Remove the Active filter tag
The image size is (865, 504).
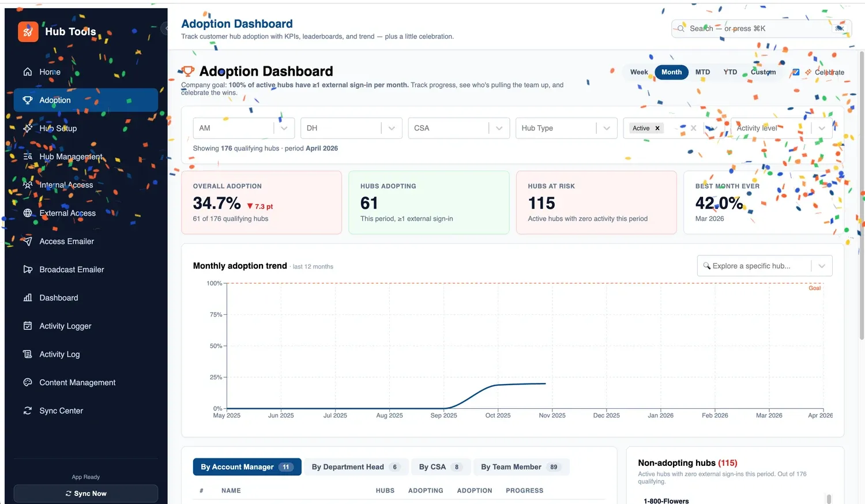coord(657,129)
